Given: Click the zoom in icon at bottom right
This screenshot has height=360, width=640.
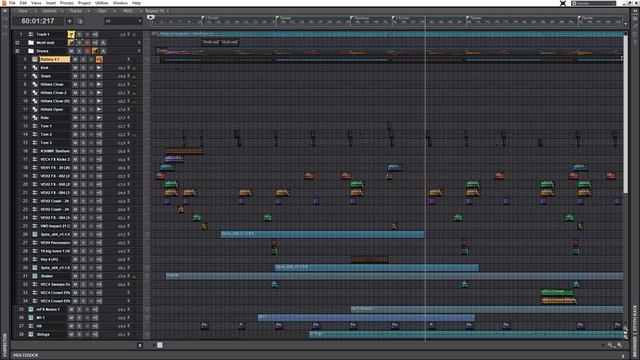Looking at the screenshot, I should pyautogui.click(x=619, y=345).
